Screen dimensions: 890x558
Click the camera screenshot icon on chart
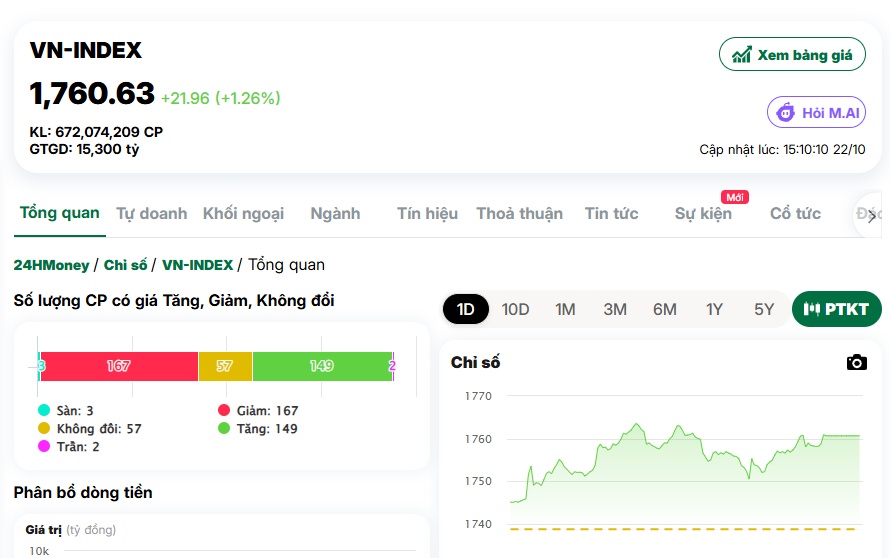[x=857, y=362]
